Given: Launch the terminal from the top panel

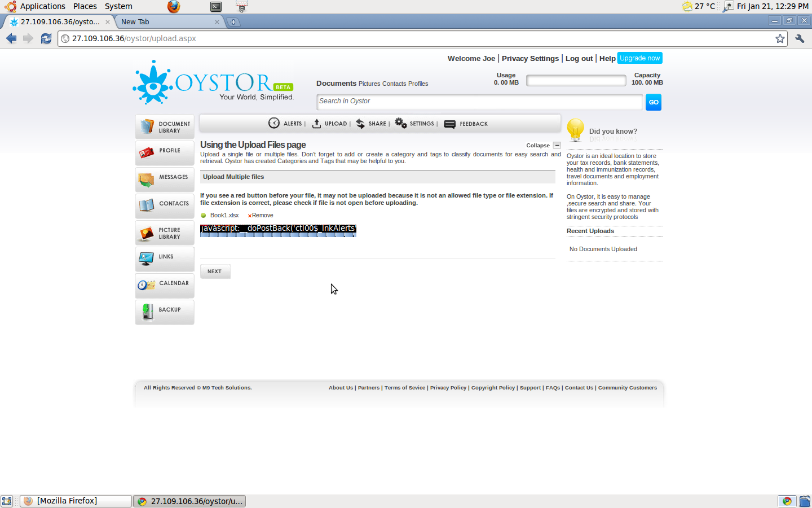Looking at the screenshot, I should [216, 6].
